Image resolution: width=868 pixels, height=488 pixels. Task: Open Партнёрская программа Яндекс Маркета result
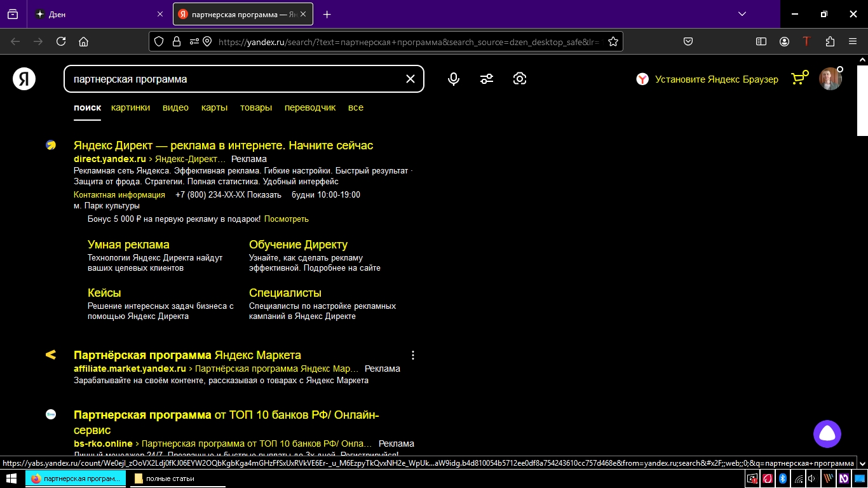(x=187, y=355)
